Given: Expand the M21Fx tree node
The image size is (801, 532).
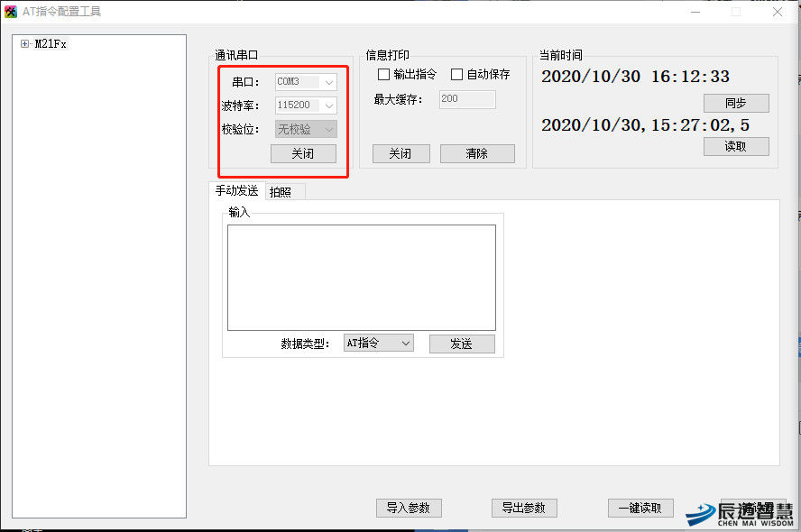Looking at the screenshot, I should point(24,44).
